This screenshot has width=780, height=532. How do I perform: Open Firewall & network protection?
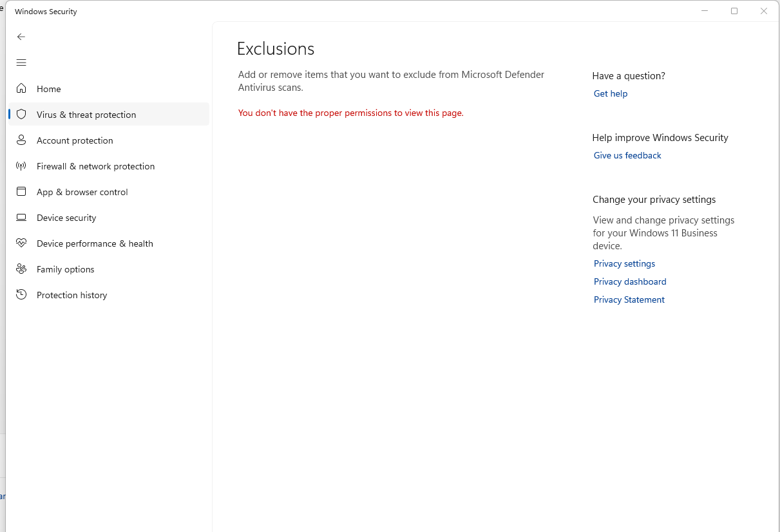pos(95,166)
